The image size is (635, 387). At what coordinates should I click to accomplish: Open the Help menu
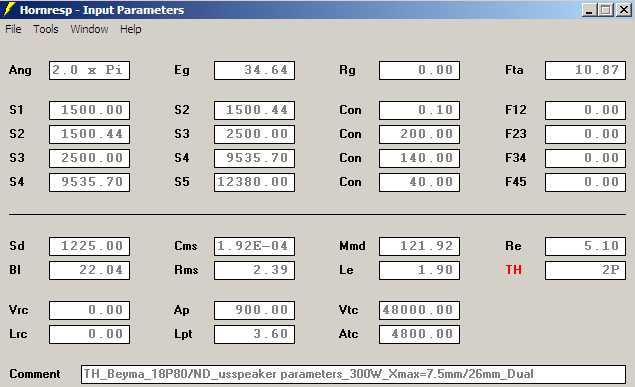[x=130, y=29]
